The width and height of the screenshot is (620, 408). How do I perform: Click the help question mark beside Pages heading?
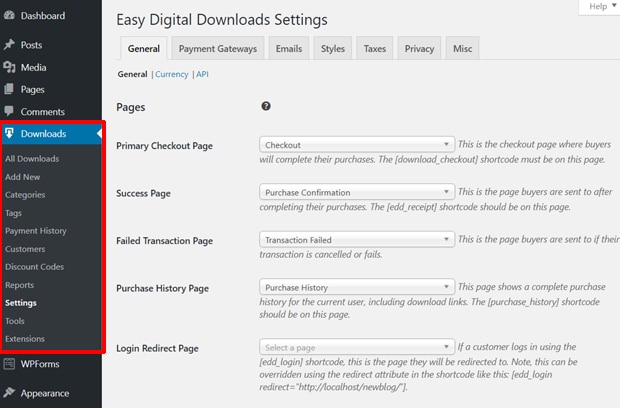point(266,106)
